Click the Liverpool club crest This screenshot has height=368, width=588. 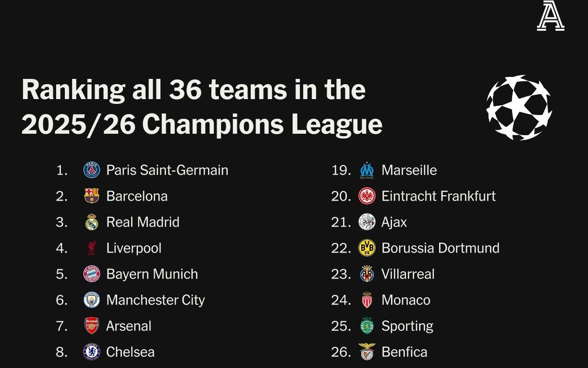pos(92,248)
